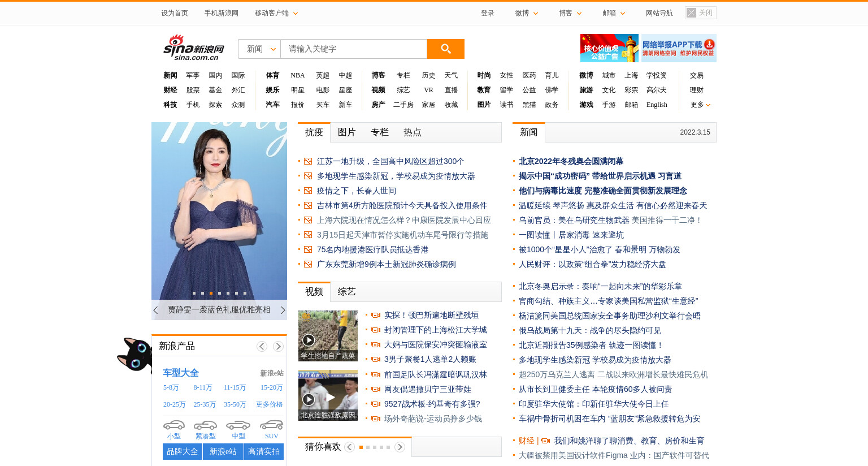Click the 品牌大全 button
Image resolution: width=868 pixels, height=466 pixels.
coord(183,452)
